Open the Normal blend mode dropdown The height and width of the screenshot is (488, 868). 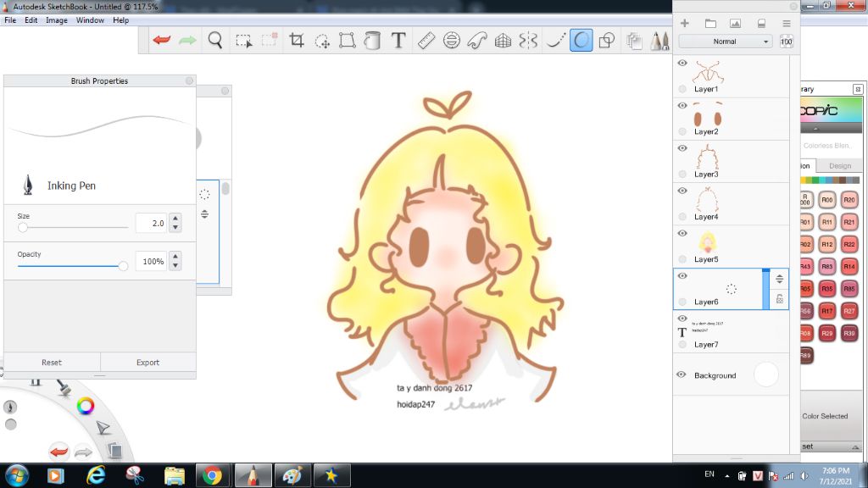[x=726, y=42]
